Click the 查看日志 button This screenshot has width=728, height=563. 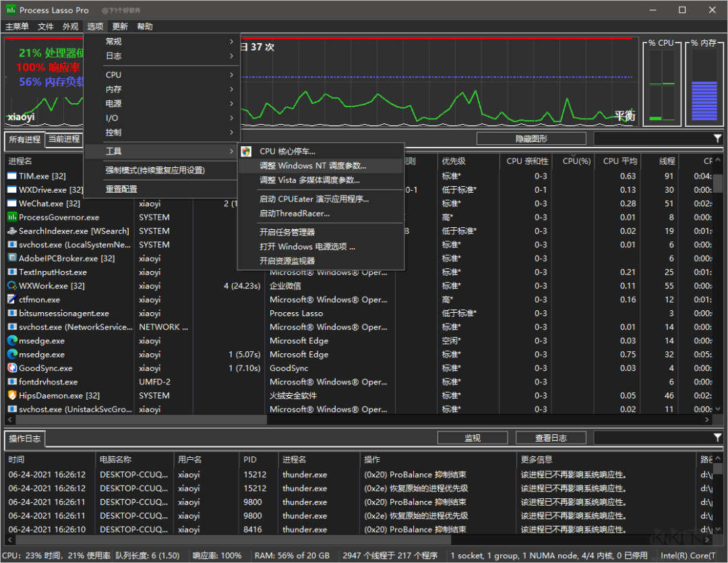click(x=551, y=438)
